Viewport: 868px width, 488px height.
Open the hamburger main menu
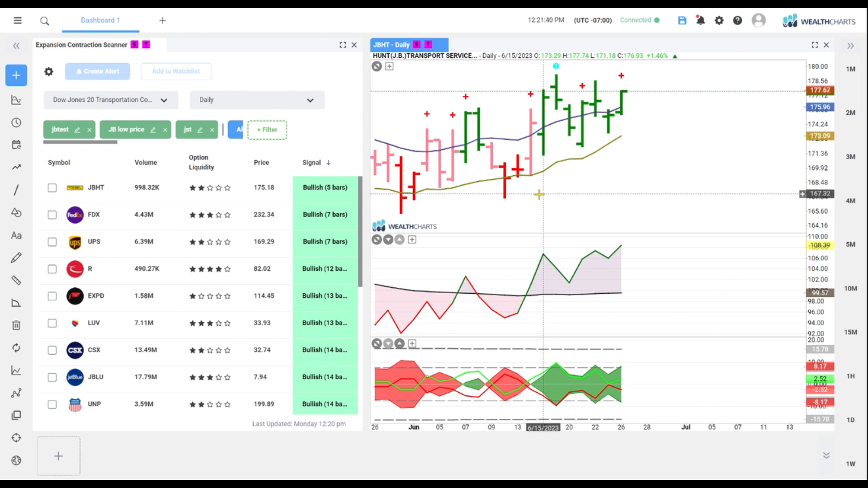point(17,20)
